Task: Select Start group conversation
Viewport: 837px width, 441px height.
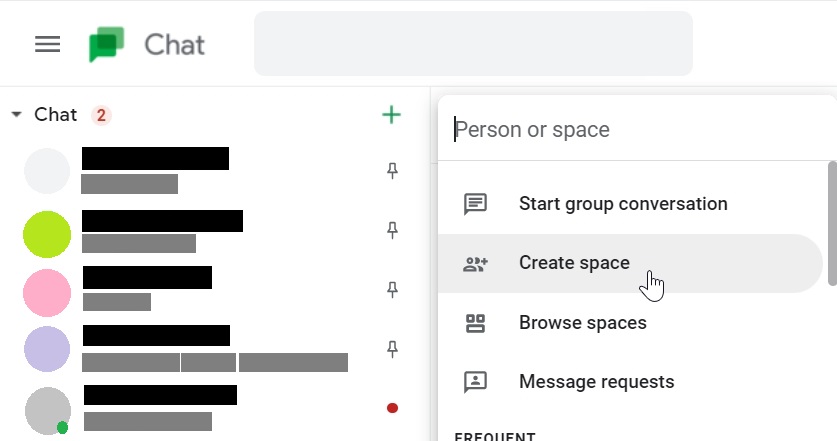Action: click(622, 204)
